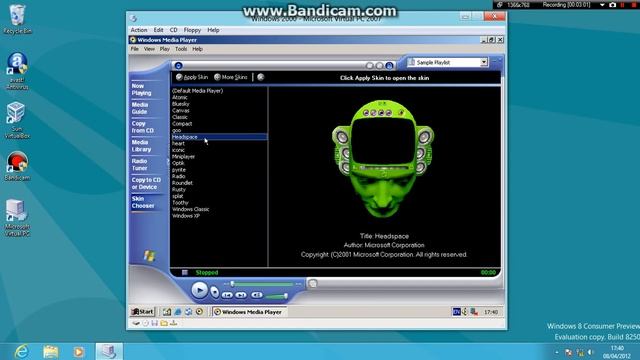This screenshot has width=640, height=360.
Task: Open Media Player File menu
Action: click(x=135, y=49)
